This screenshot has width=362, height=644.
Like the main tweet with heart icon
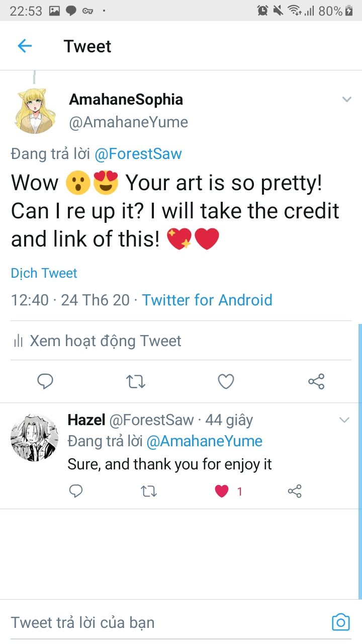[226, 381]
